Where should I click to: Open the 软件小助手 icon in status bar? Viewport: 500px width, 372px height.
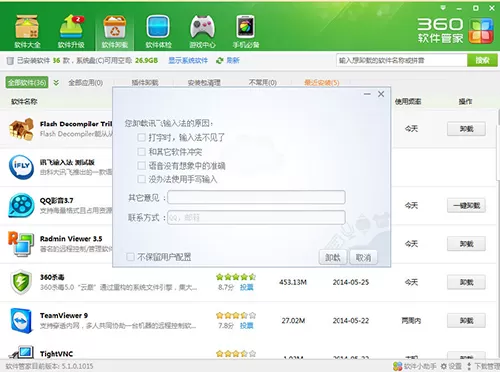(398, 366)
